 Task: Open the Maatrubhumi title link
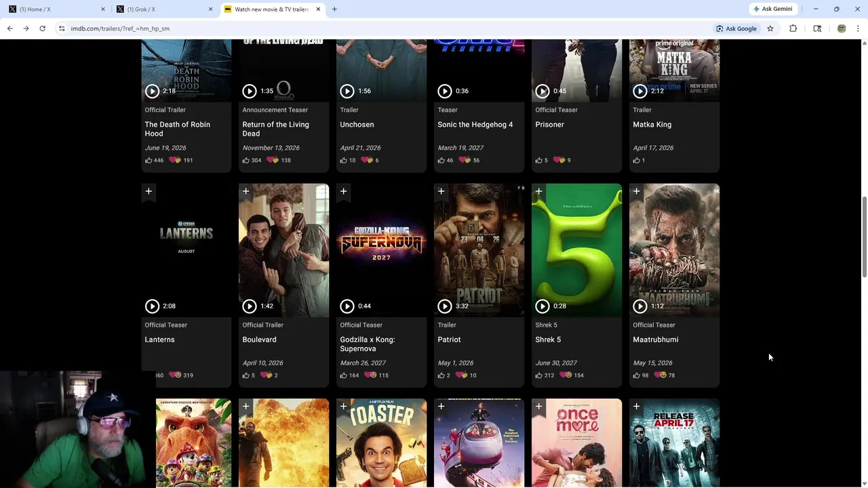pos(656,340)
